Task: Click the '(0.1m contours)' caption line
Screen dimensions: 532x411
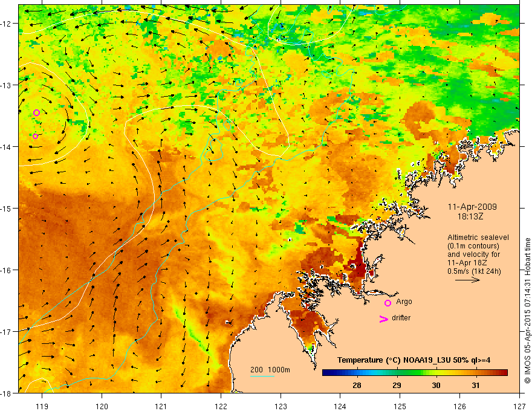Action: (x=473, y=246)
